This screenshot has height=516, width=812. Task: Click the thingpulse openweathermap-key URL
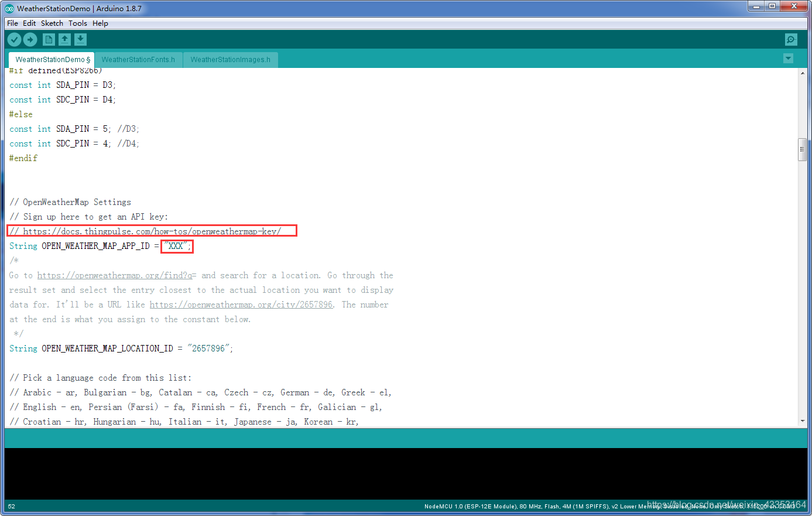point(152,231)
